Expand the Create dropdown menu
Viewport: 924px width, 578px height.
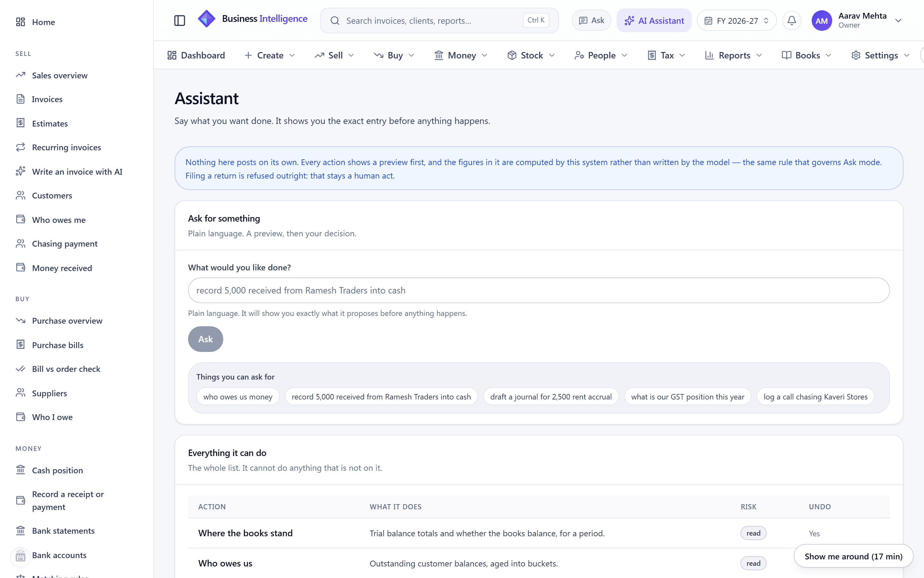pos(269,55)
